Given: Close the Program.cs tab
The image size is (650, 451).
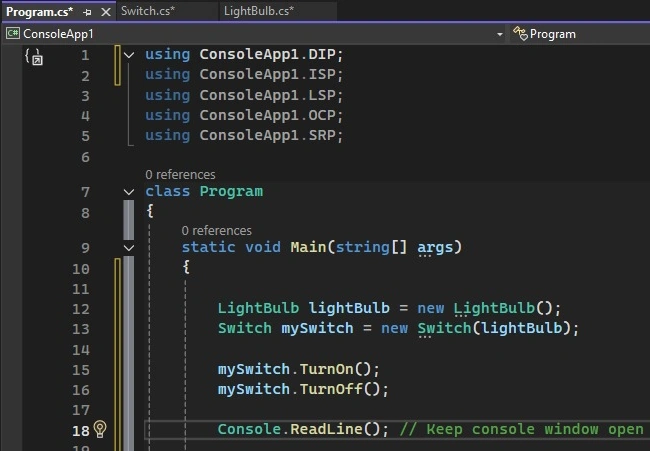Looking at the screenshot, I should pyautogui.click(x=106, y=12).
